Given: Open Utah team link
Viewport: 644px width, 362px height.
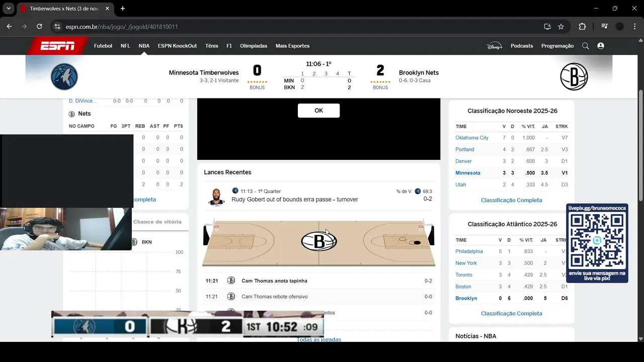Looking at the screenshot, I should pyautogui.click(x=460, y=185).
